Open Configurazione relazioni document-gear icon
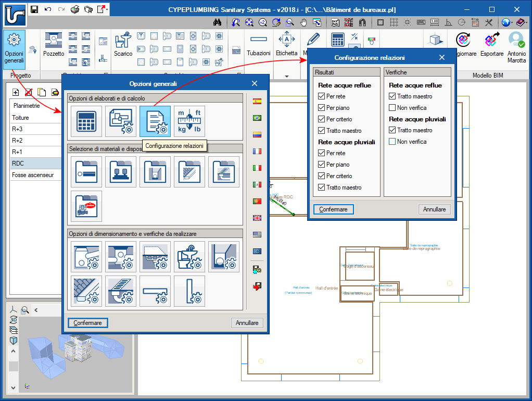532x401 pixels. click(155, 121)
